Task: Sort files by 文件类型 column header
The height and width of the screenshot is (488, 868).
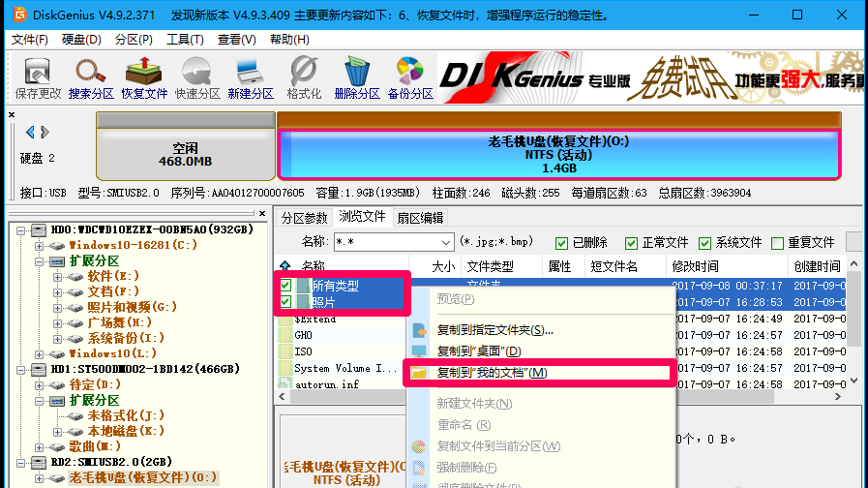Action: (x=502, y=266)
